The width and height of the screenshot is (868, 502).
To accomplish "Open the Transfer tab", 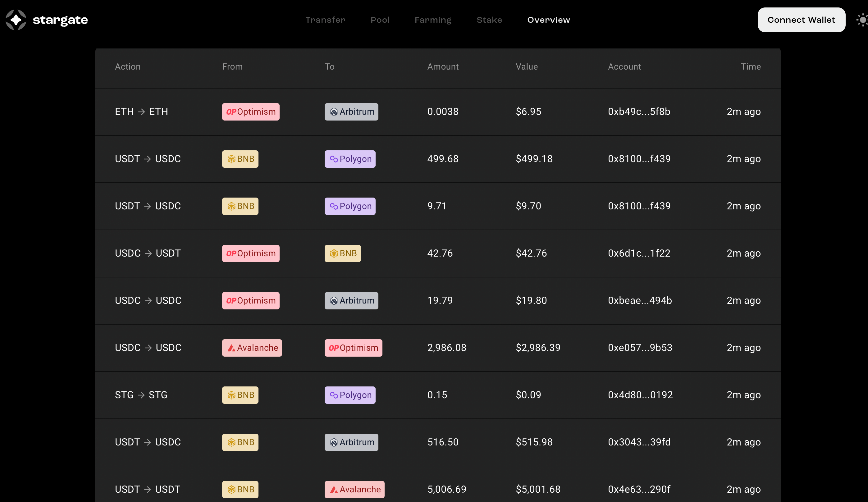I will coord(325,20).
